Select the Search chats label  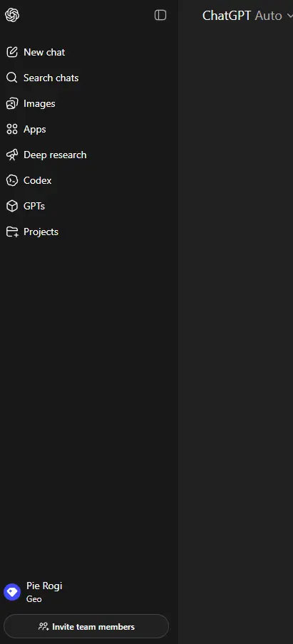pyautogui.click(x=51, y=78)
